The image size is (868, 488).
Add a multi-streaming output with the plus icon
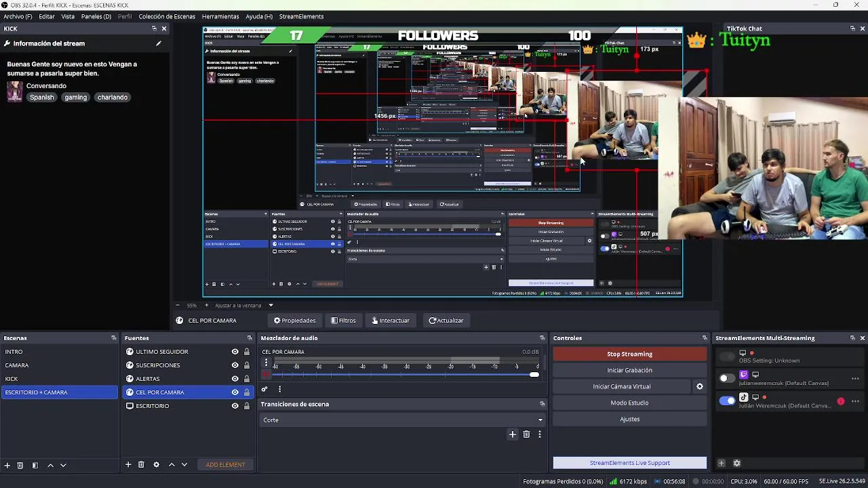pos(722,464)
